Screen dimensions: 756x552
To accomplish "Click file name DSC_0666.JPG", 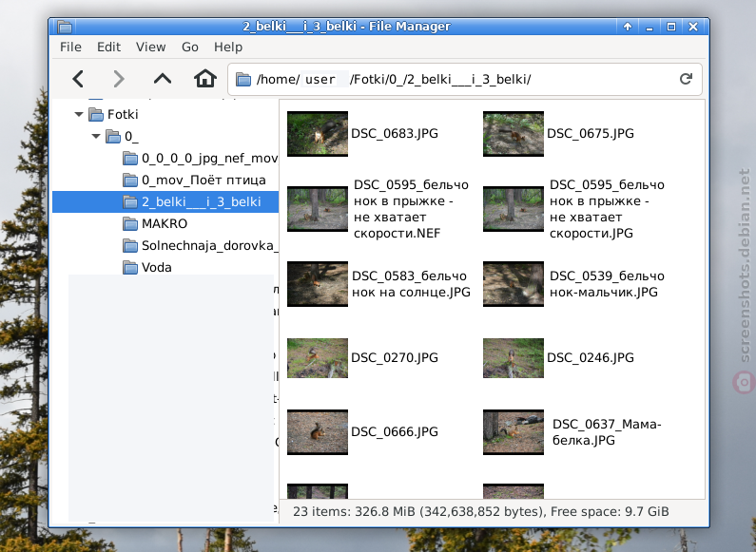I will 395,432.
